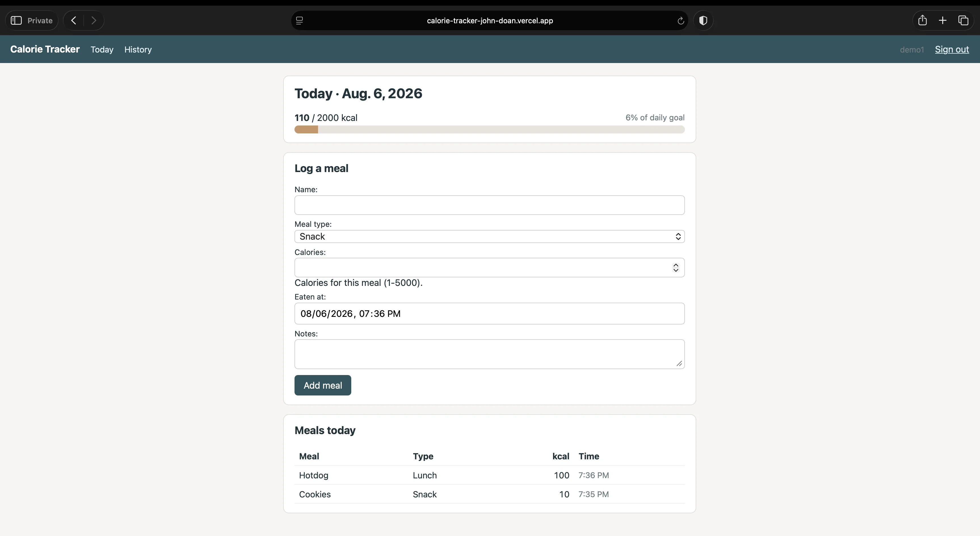The width and height of the screenshot is (980, 536).
Task: Click Sign out
Action: pyautogui.click(x=952, y=49)
